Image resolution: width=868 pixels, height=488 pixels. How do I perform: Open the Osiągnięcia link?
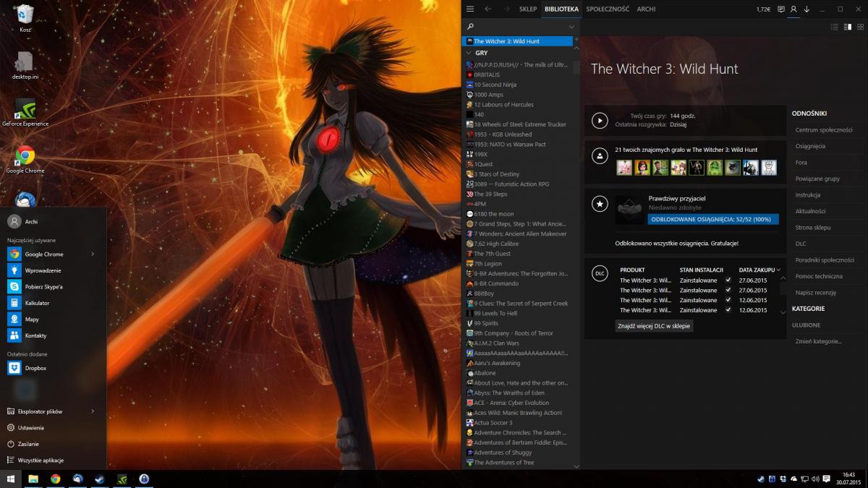point(810,146)
